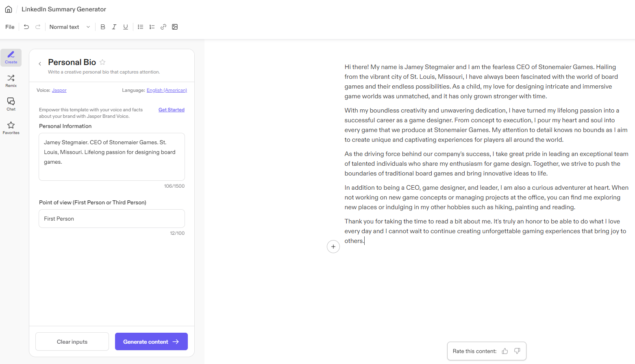Rate the content with a thumbs down
Image resolution: width=635 pixels, height=364 pixels.
tap(517, 351)
